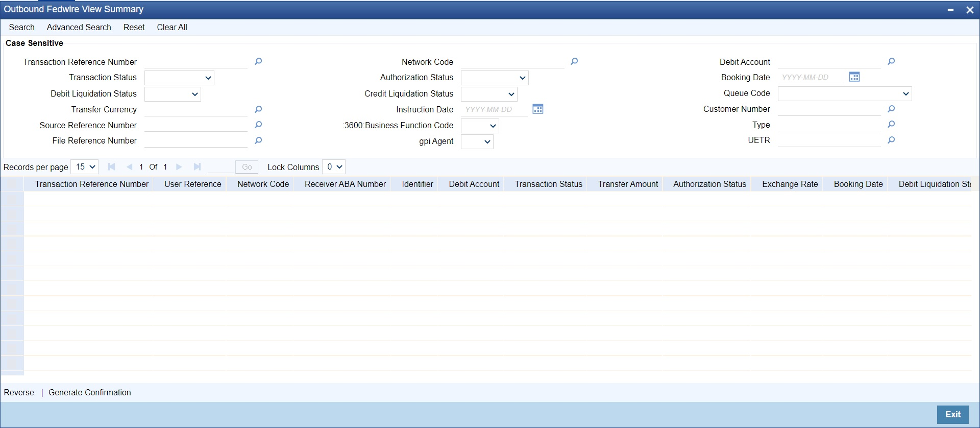Select Exchange Rate column header

(x=790, y=184)
